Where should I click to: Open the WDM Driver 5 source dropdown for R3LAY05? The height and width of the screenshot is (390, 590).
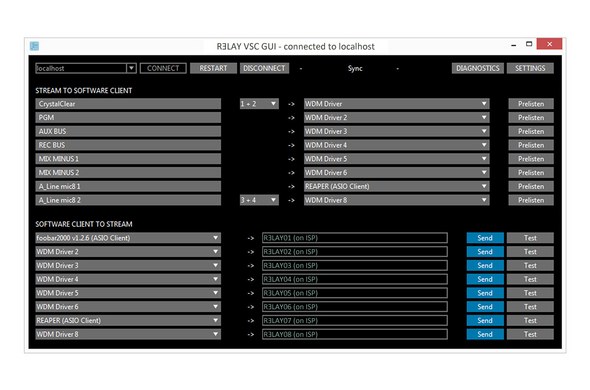pyautogui.click(x=128, y=293)
